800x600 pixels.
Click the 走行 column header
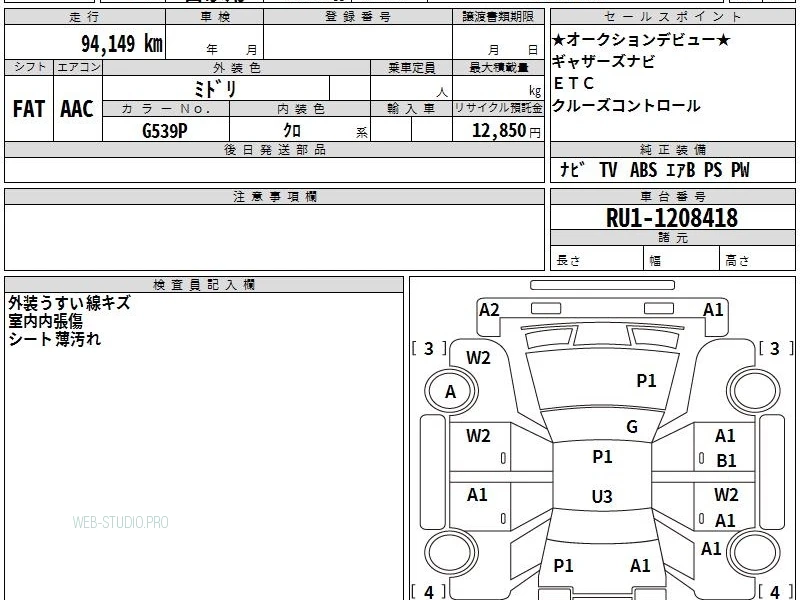coord(85,16)
